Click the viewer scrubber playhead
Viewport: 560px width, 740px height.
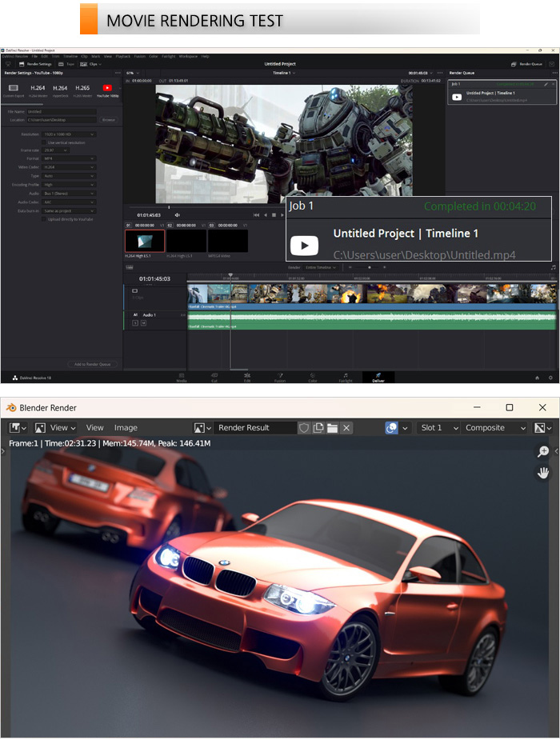pyautogui.click(x=169, y=206)
